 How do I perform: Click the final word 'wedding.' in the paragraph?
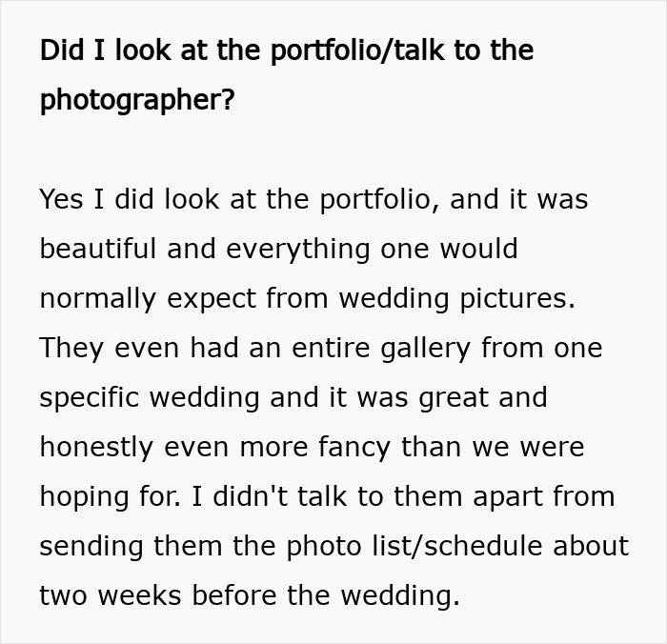(x=400, y=594)
